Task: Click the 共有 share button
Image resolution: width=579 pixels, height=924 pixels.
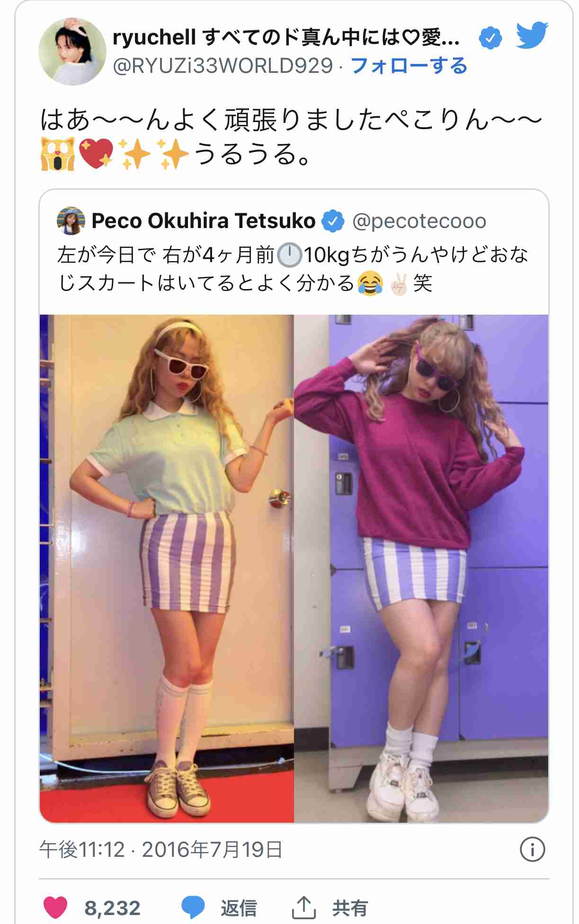Action: coord(350,908)
